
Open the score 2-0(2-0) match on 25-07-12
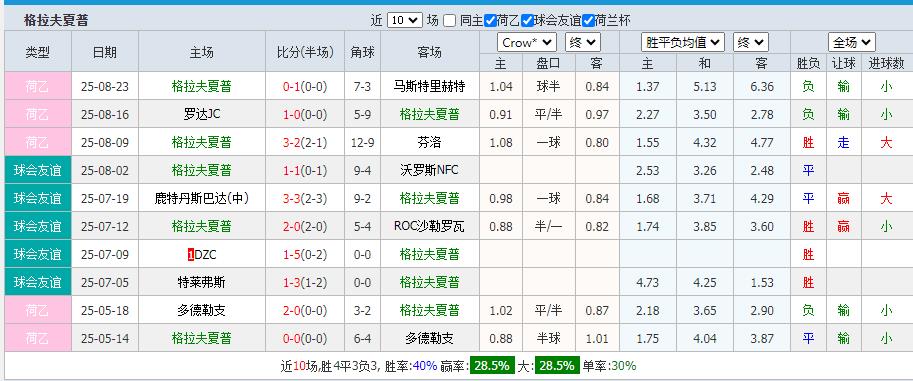pos(305,227)
